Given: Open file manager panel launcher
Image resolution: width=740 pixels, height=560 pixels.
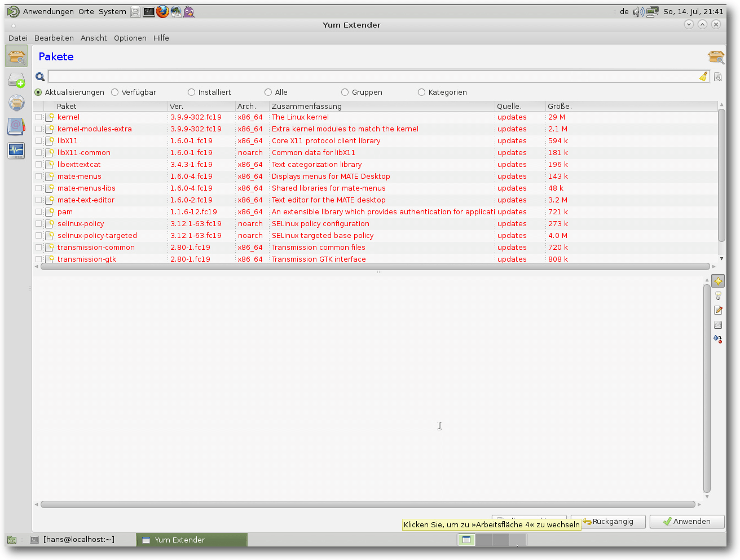Looking at the screenshot, I should [135, 12].
